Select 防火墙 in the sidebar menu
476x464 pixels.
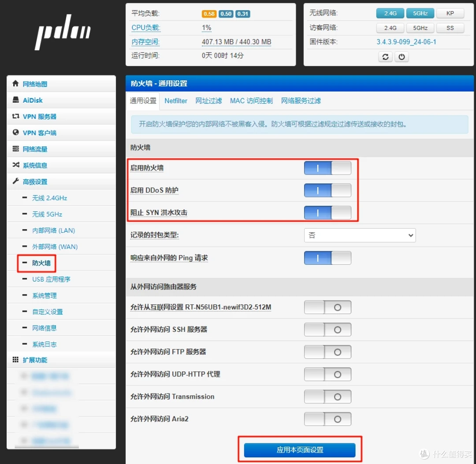click(41, 263)
